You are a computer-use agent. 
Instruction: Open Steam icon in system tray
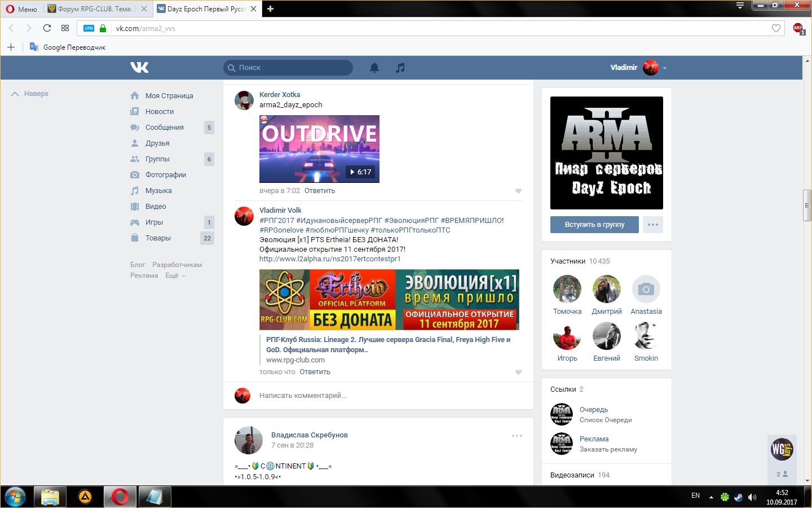(x=738, y=497)
